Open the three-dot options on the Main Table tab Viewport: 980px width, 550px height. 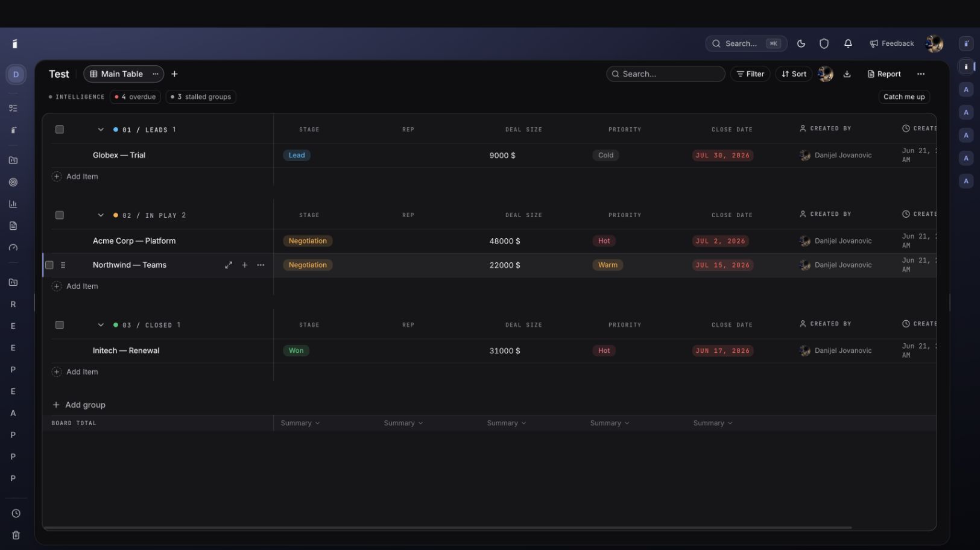click(156, 74)
